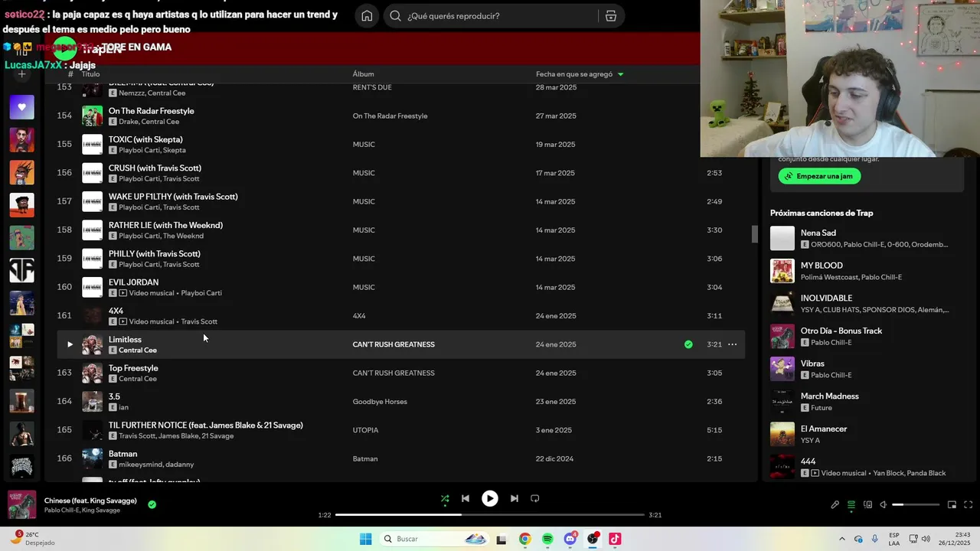
Task: Open the Browse icon beside search field
Action: (611, 16)
